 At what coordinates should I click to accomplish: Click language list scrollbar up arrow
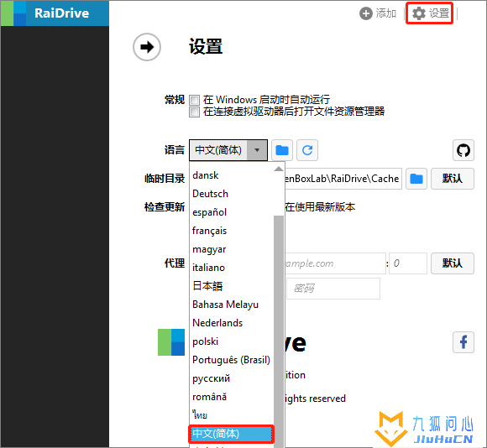pos(279,169)
